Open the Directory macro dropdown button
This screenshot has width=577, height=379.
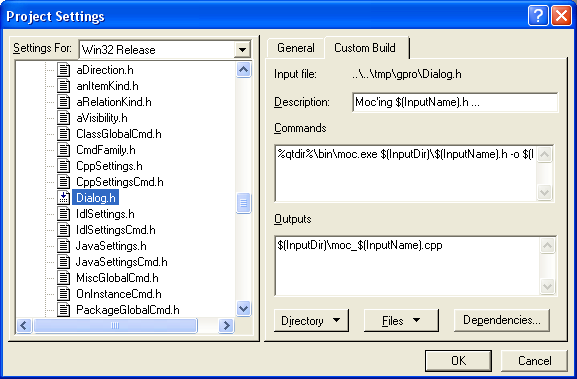pyautogui.click(x=311, y=320)
